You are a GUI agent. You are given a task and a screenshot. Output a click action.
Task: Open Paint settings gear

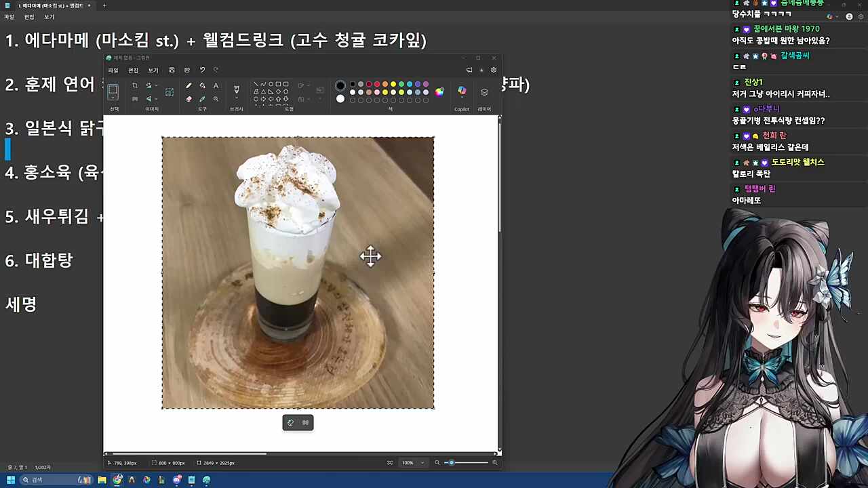pyautogui.click(x=494, y=70)
